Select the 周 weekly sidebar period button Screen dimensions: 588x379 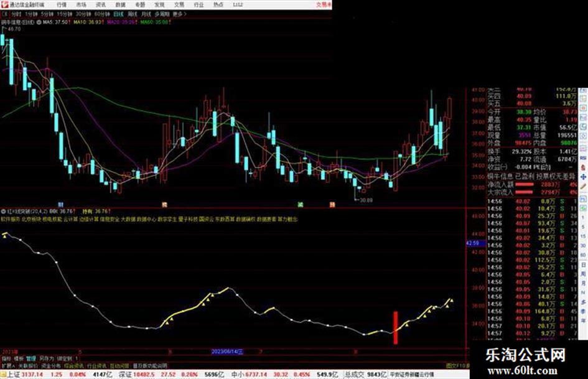(583, 274)
